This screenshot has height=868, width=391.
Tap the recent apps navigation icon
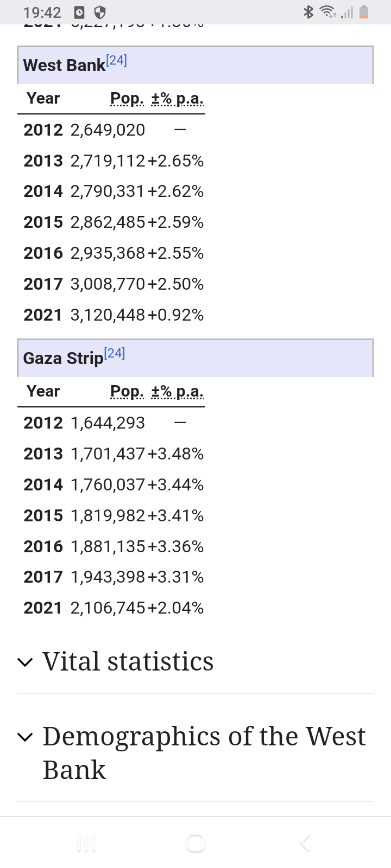click(x=86, y=843)
